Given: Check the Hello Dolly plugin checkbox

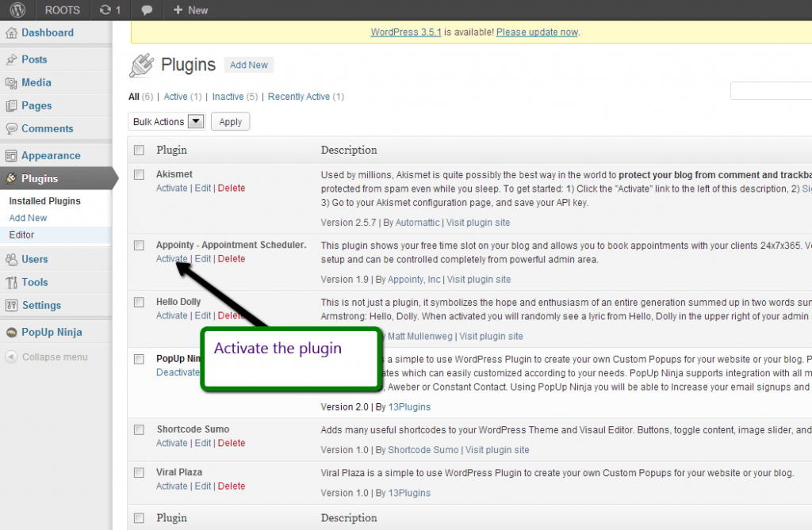Looking at the screenshot, I should click(139, 303).
